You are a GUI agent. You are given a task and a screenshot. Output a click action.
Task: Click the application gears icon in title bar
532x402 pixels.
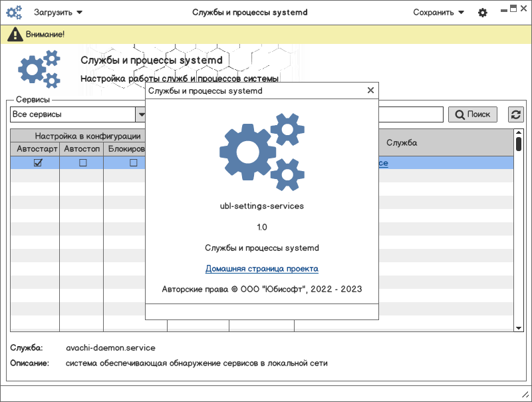[x=14, y=13]
